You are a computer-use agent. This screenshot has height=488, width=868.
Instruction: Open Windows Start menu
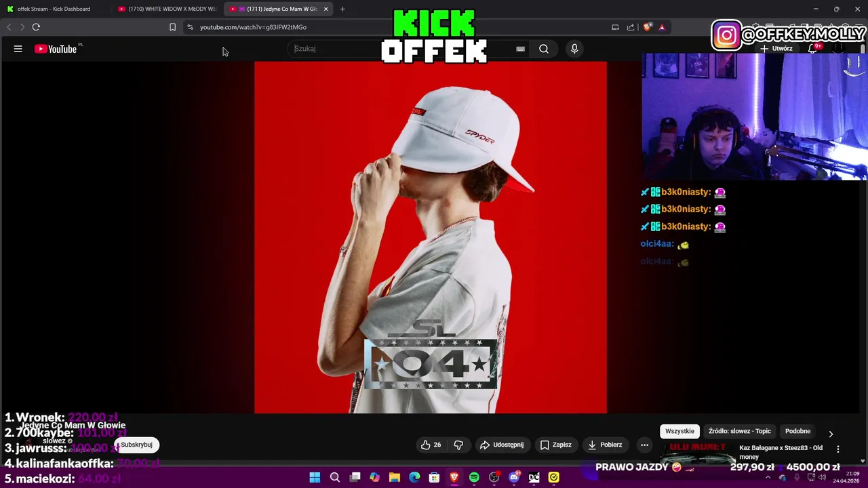pos(315,477)
